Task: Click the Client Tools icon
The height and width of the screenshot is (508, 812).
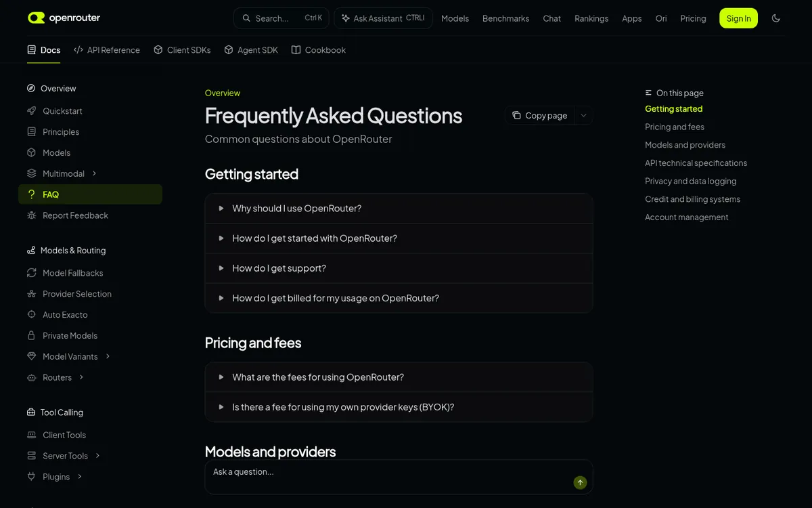Action: pos(31,434)
